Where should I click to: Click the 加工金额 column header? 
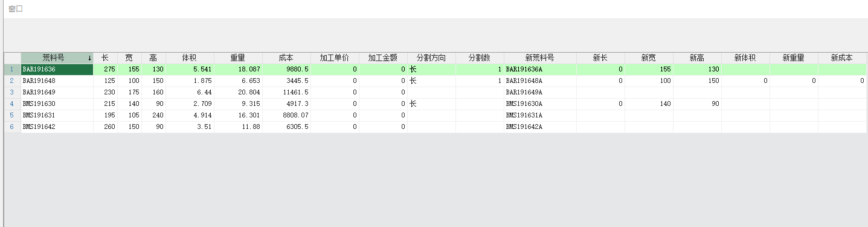(x=384, y=58)
